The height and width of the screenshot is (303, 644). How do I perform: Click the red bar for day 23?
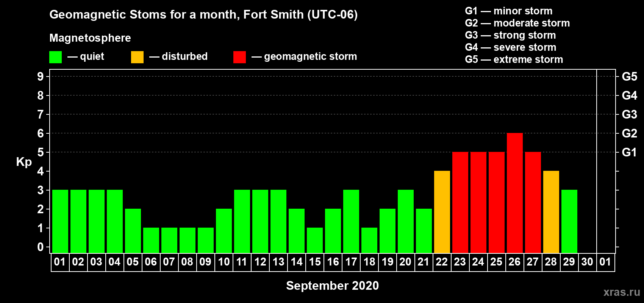460,202
